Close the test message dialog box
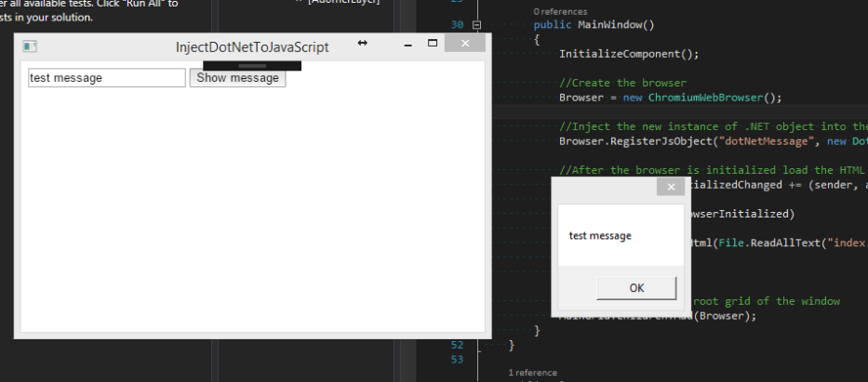The height and width of the screenshot is (382, 868). [671, 187]
